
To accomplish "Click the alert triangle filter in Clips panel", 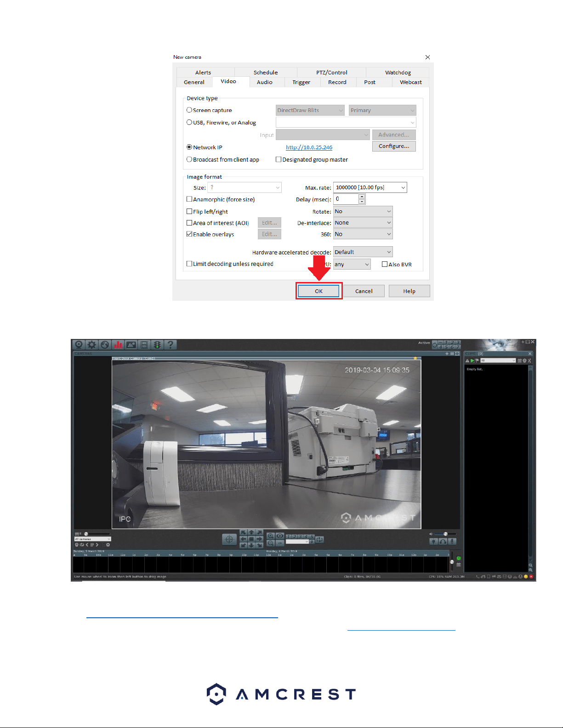I will [467, 361].
